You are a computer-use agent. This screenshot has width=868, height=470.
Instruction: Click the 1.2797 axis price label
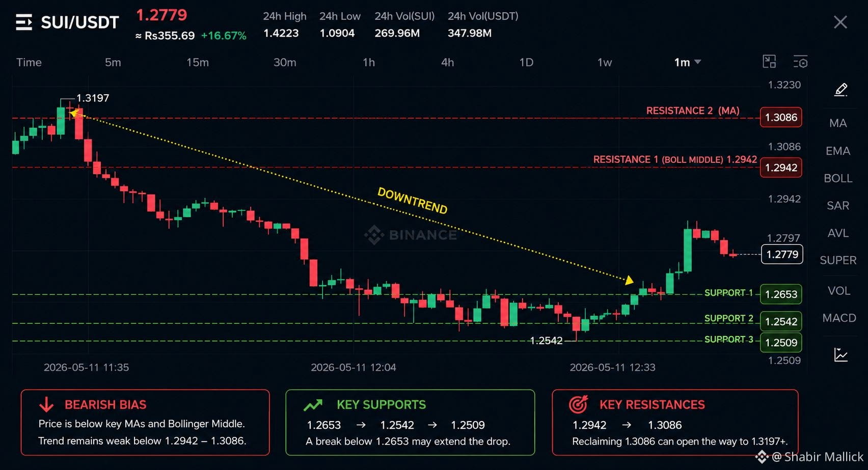click(x=784, y=238)
